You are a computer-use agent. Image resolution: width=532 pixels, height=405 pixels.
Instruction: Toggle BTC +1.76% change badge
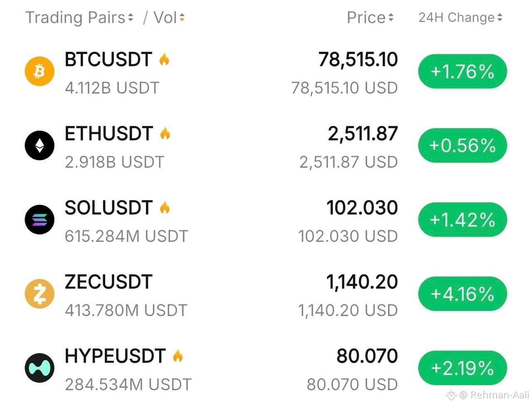[463, 71]
